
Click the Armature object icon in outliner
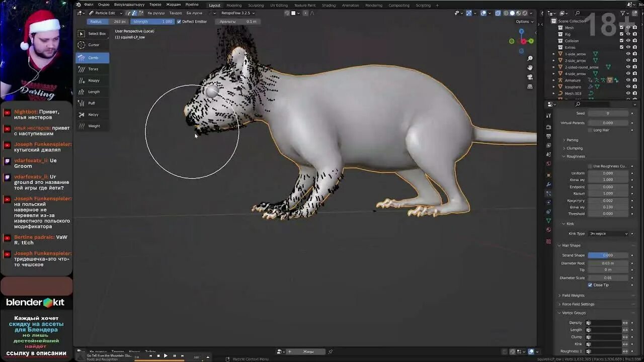click(560, 80)
